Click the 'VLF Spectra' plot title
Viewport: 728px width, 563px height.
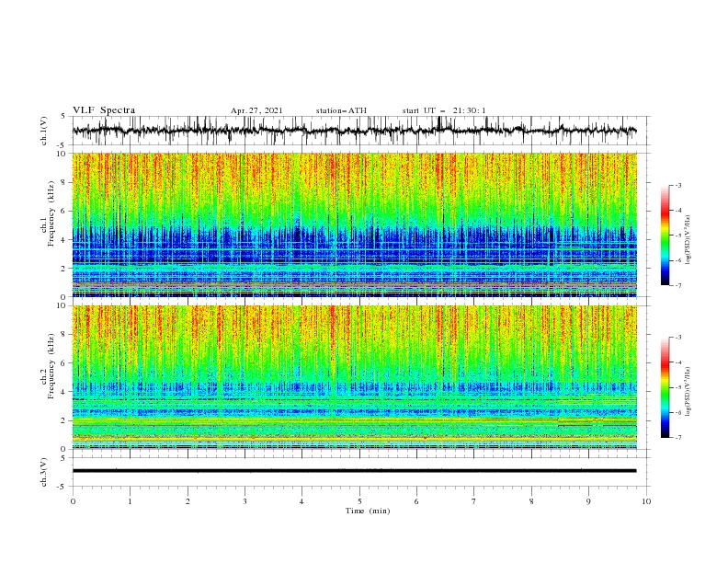104,110
